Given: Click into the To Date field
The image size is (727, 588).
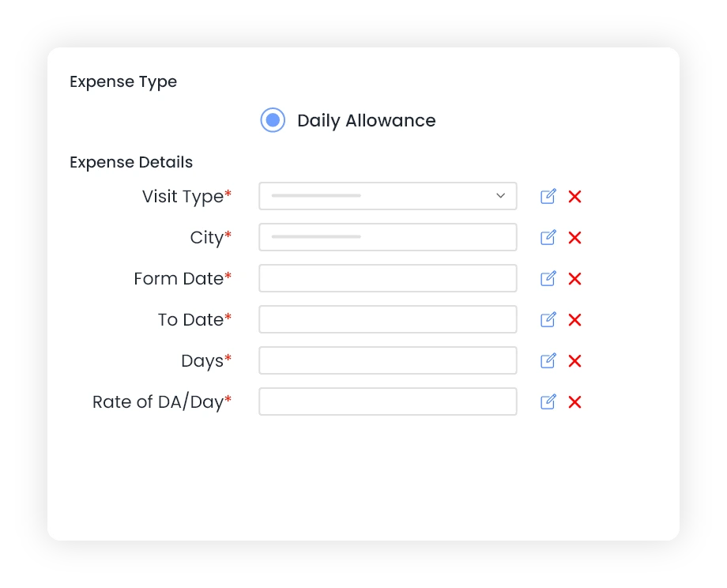Looking at the screenshot, I should [388, 319].
